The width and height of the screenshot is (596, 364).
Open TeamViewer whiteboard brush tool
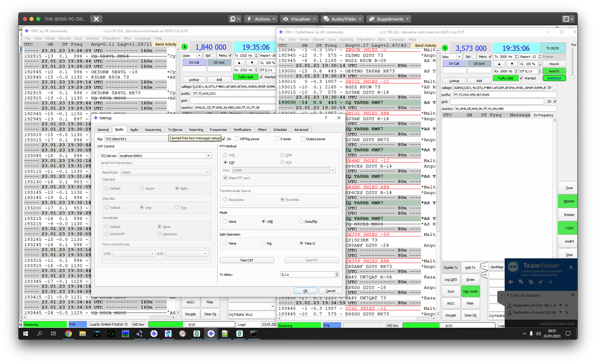point(541,282)
